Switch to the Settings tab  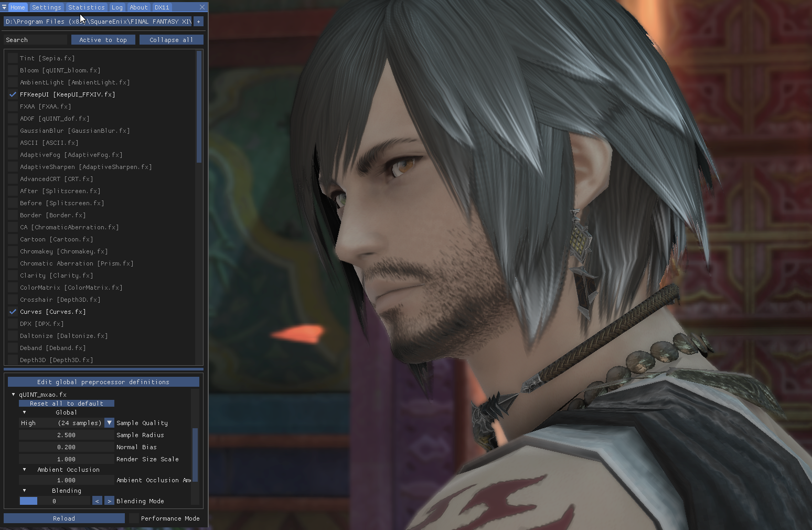pyautogui.click(x=47, y=7)
